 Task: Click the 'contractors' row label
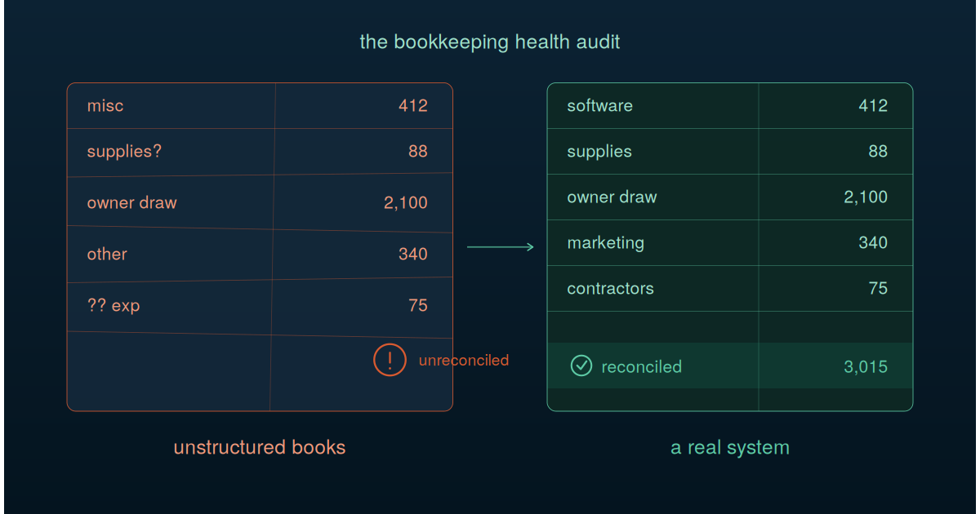point(611,289)
